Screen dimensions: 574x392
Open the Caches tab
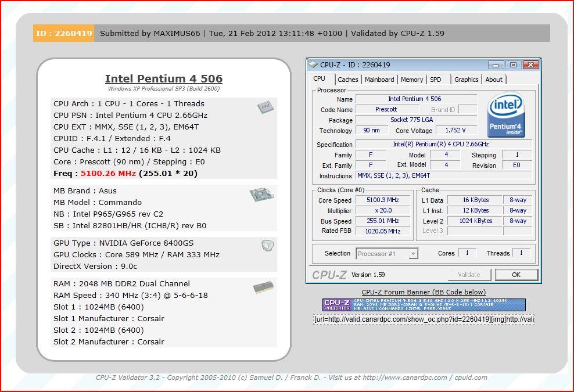pos(348,80)
